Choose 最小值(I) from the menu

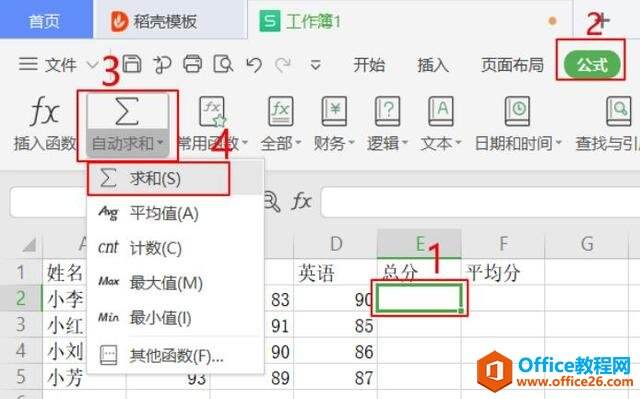point(176,317)
